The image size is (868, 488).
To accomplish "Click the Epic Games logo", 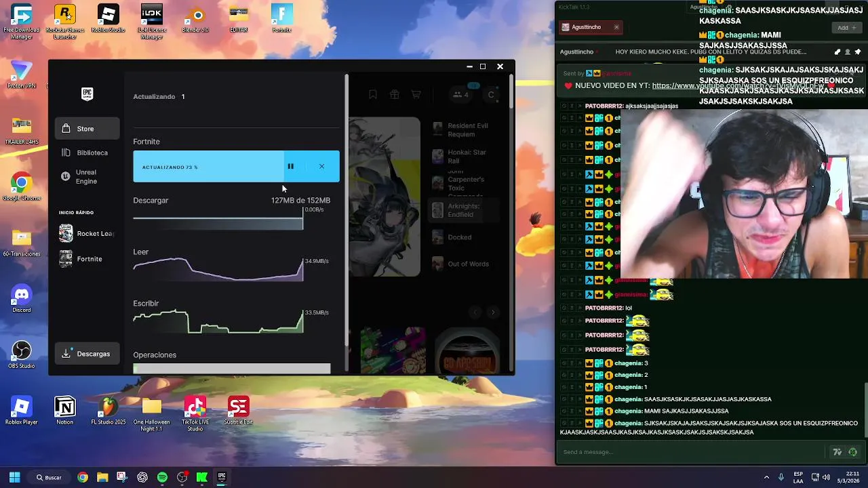I will click(87, 94).
